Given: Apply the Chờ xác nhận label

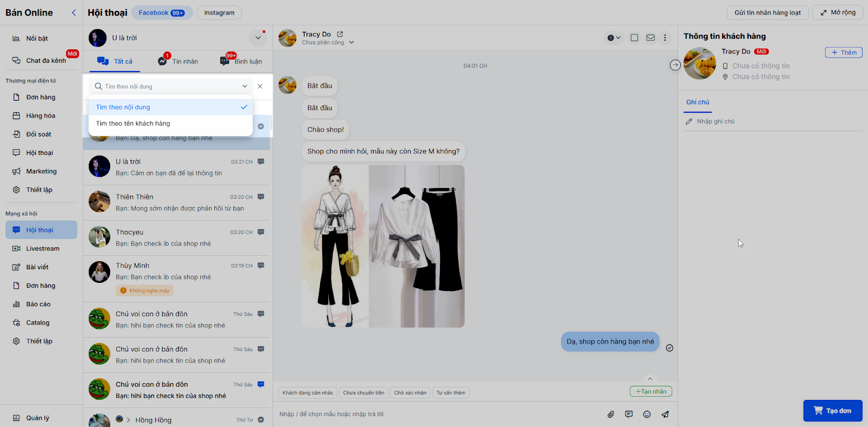Looking at the screenshot, I should (410, 393).
